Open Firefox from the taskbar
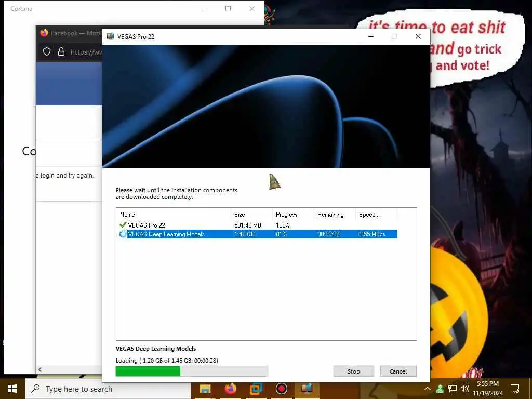The height and width of the screenshot is (399, 532). (230, 389)
